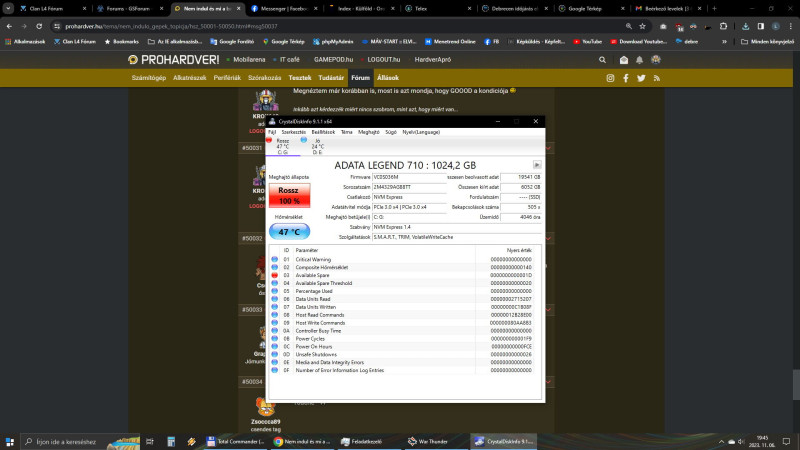
Task: Click the 47 °C temperature indicator
Action: (289, 232)
